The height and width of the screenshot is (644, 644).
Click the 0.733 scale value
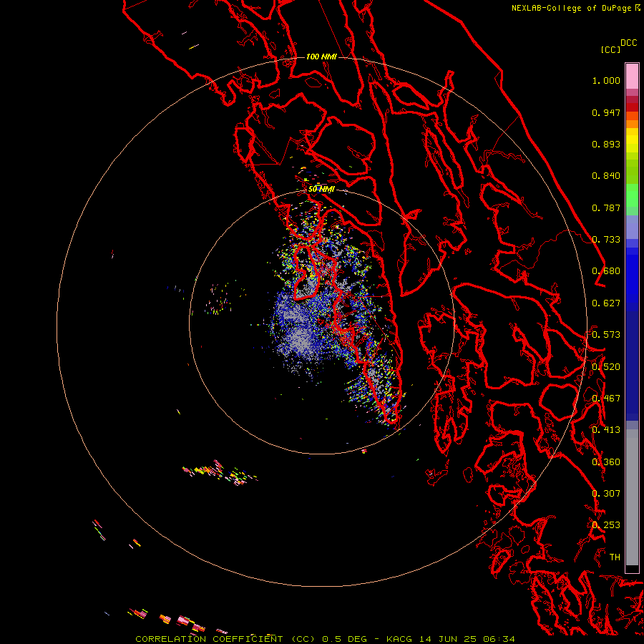[x=606, y=240]
